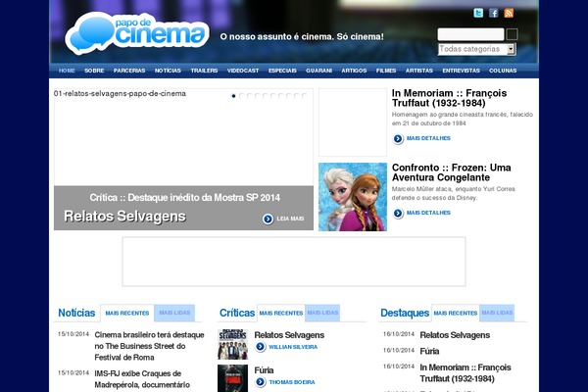Open the Facebook page icon
This screenshot has height=392, width=588.
pos(494,13)
